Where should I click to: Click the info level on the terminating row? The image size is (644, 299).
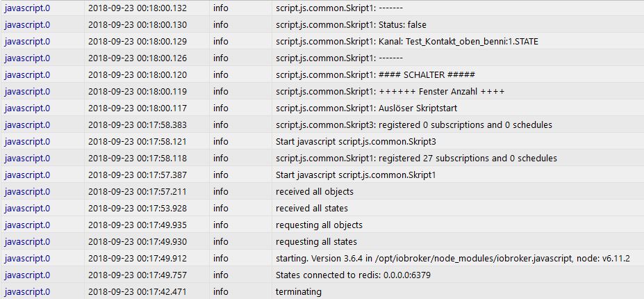coord(220,291)
